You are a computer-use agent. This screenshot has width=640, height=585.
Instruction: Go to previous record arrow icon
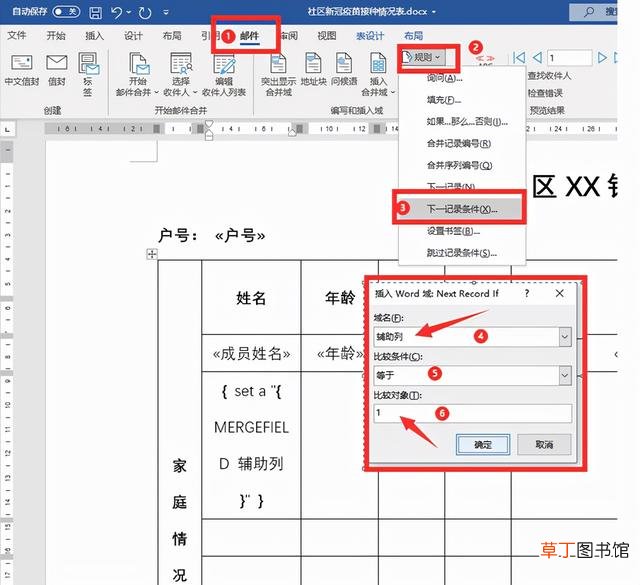tap(538, 58)
